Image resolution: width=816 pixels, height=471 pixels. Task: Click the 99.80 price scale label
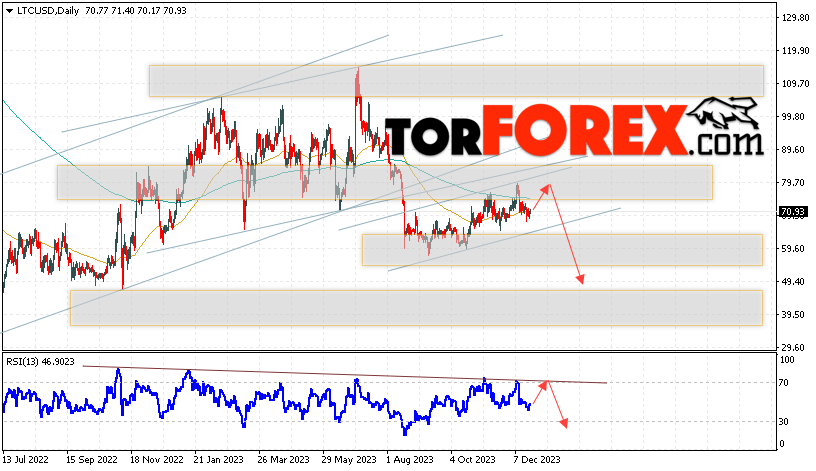(796, 117)
